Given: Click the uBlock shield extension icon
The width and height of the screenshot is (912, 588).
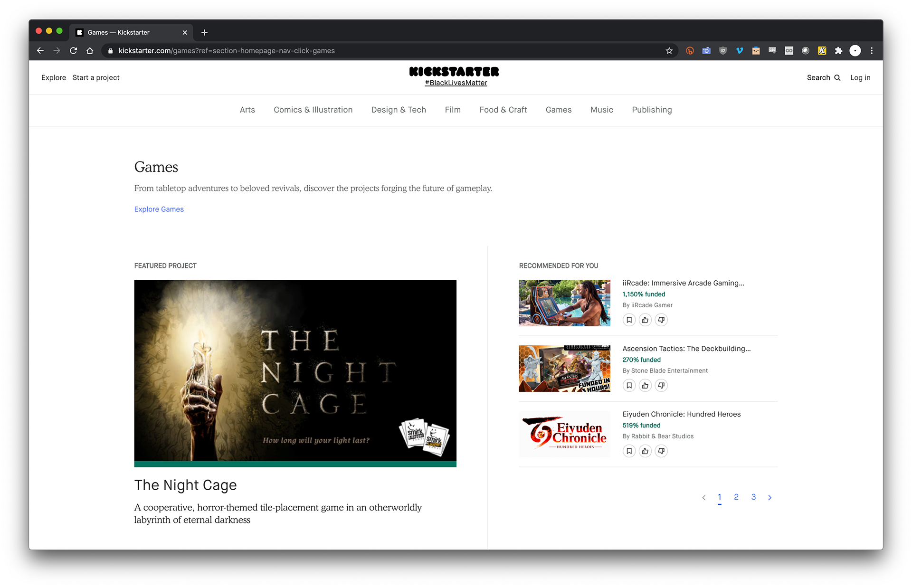Looking at the screenshot, I should tap(723, 51).
